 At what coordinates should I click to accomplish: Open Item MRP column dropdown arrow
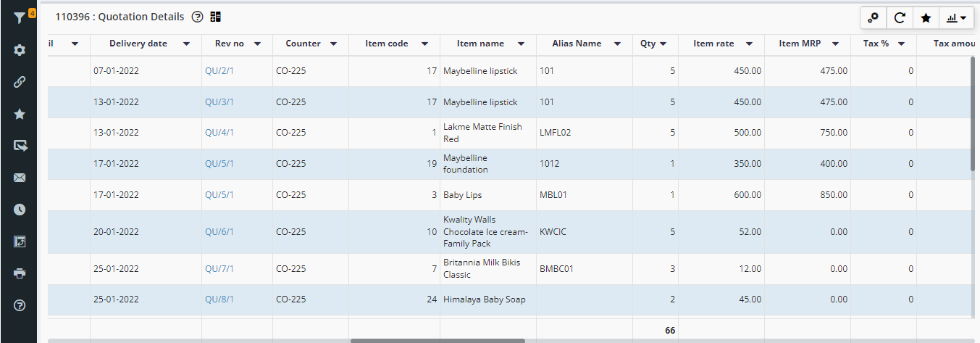(x=835, y=44)
